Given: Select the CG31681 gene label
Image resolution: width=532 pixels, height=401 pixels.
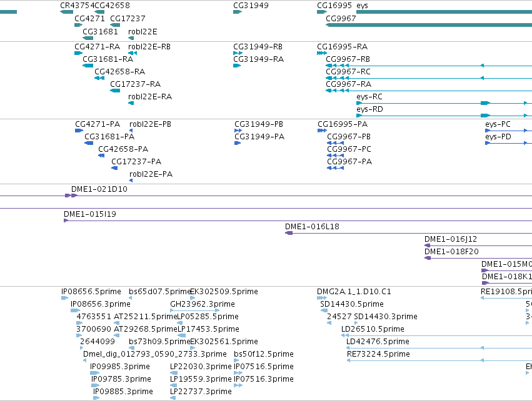Looking at the screenshot, I should click(100, 32).
